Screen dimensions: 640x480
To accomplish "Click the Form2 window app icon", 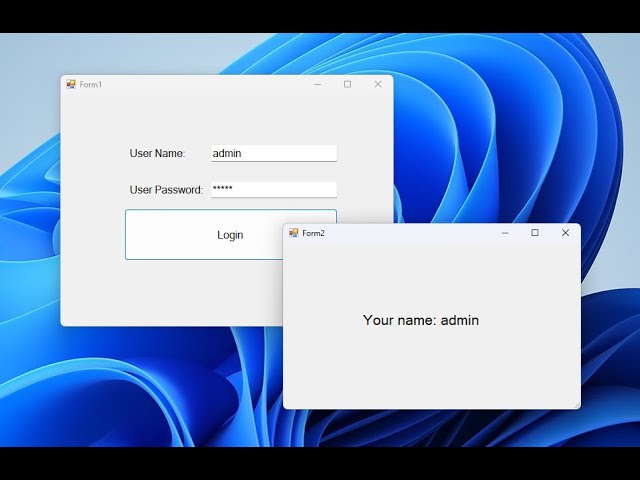I will pos(293,233).
